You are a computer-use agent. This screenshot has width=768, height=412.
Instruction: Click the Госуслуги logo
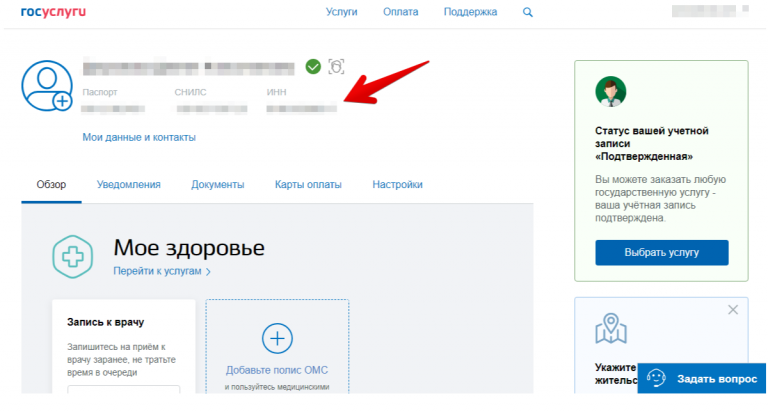click(52, 12)
